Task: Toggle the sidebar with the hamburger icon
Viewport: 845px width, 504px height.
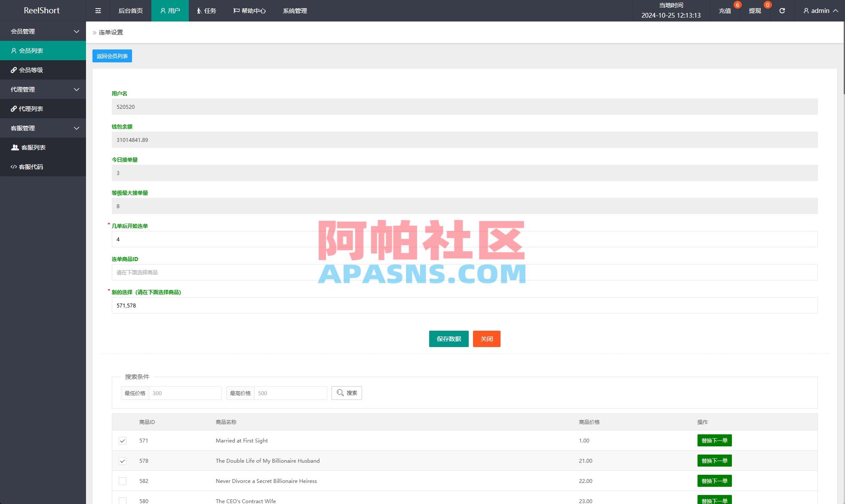Action: coord(98,10)
